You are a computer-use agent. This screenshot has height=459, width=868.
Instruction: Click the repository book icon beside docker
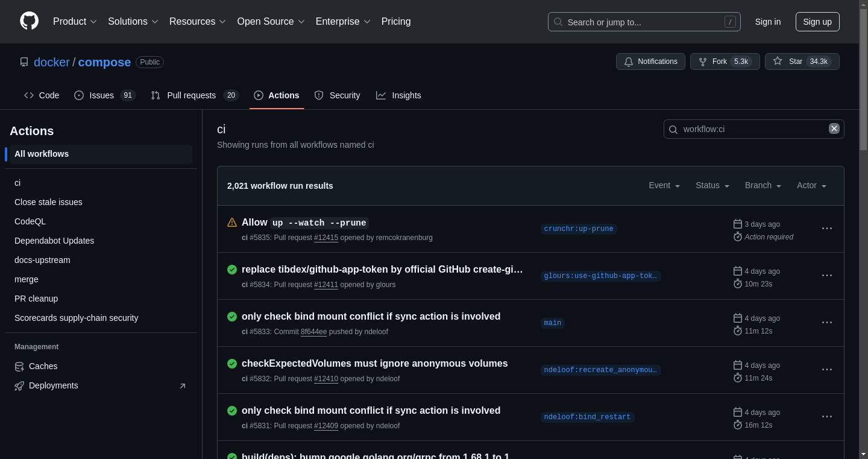[24, 62]
